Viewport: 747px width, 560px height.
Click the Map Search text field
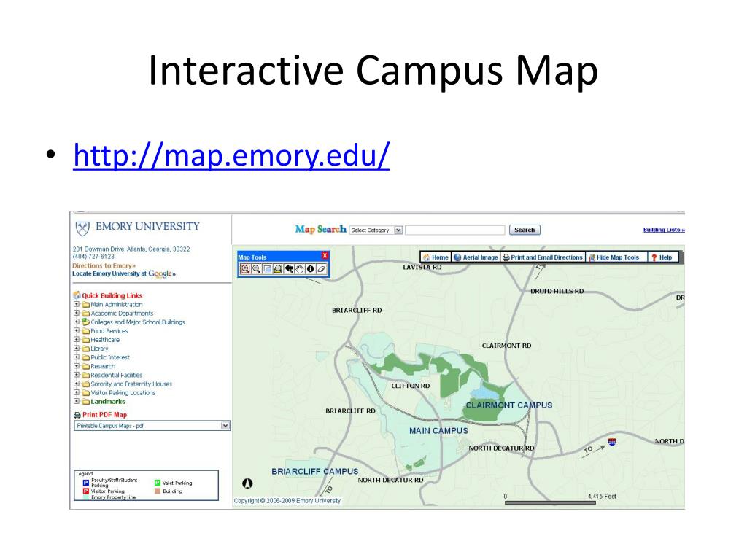(455, 230)
